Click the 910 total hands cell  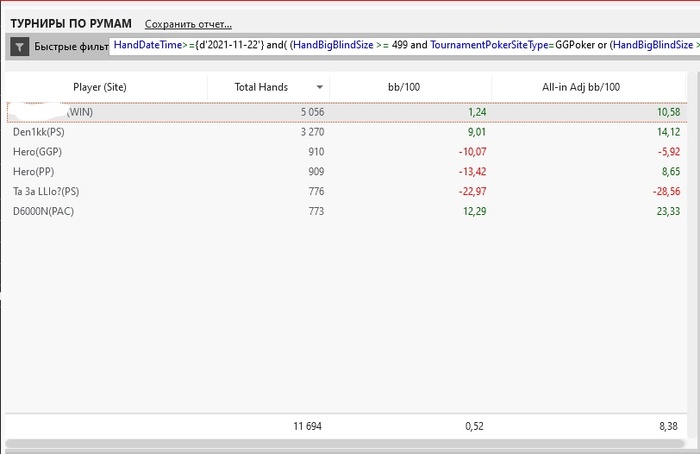316,152
